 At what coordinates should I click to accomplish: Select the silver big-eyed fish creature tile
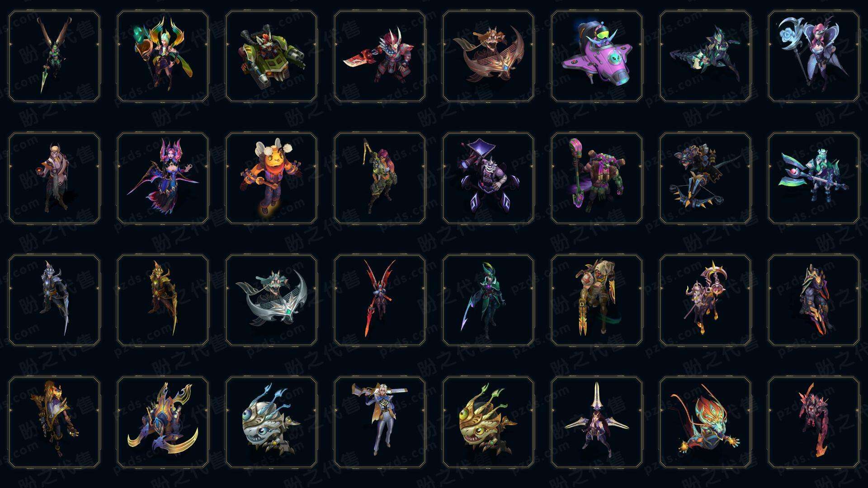(x=271, y=422)
